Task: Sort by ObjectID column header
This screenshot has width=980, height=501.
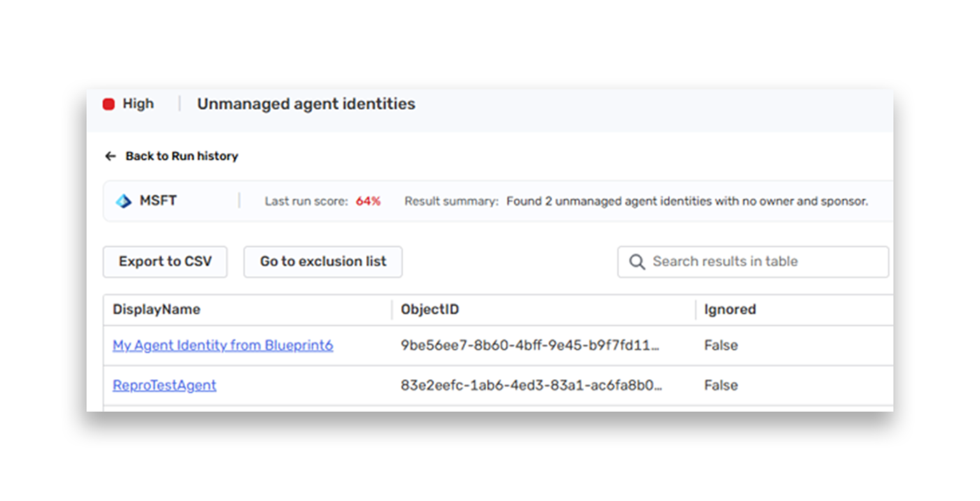Action: (x=430, y=309)
